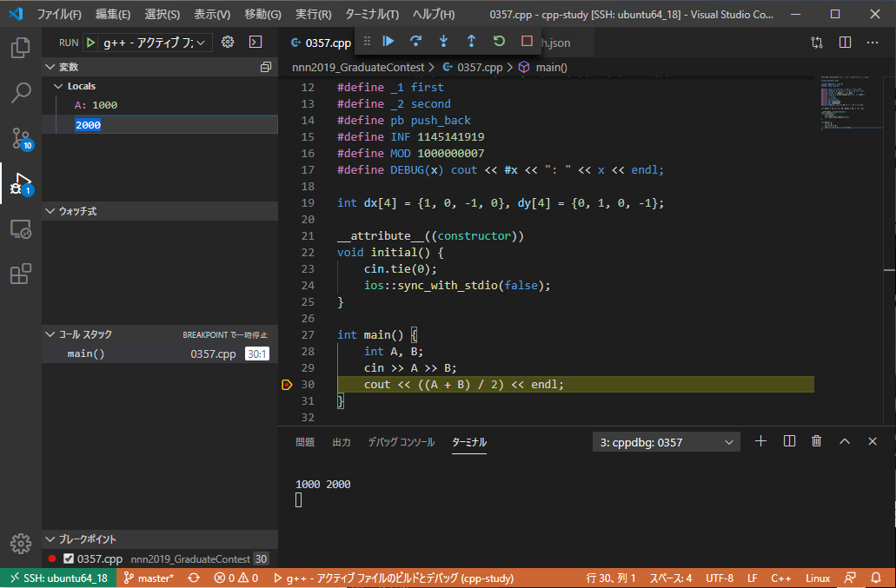The height and width of the screenshot is (588, 896).
Task: Click the Step Into debug icon
Action: click(x=443, y=41)
